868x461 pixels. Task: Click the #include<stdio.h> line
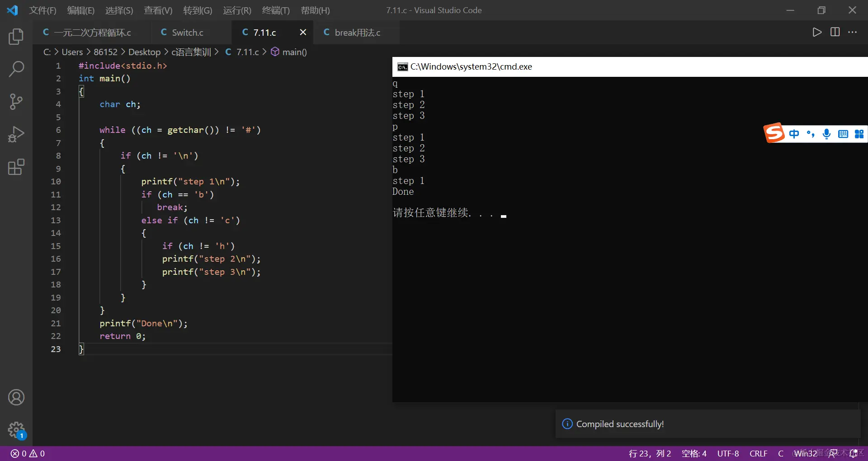(123, 66)
